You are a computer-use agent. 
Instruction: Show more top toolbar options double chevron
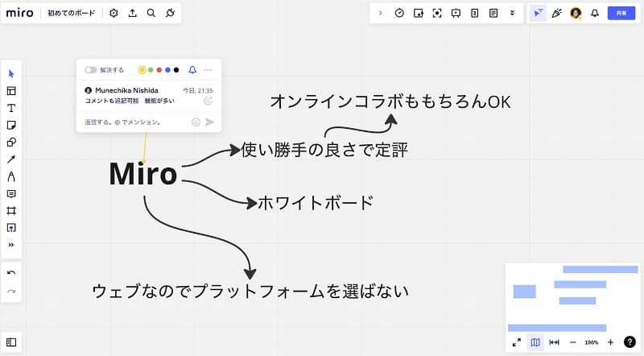pyautogui.click(x=512, y=13)
